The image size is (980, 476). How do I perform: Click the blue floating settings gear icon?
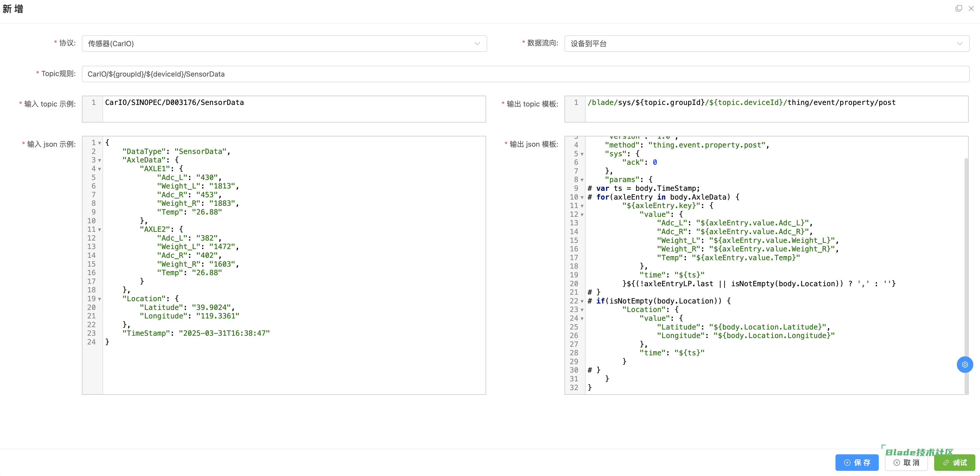click(965, 364)
